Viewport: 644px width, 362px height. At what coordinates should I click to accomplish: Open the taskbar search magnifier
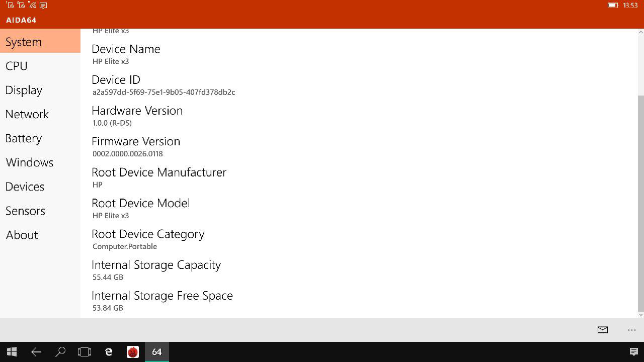click(60, 352)
